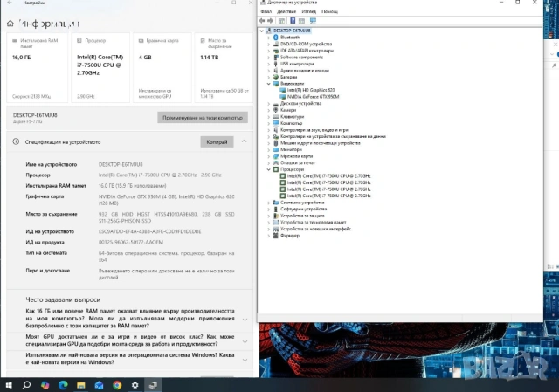Click the Графична карта 4 GB card
The image size is (559, 392).
(x=162, y=68)
